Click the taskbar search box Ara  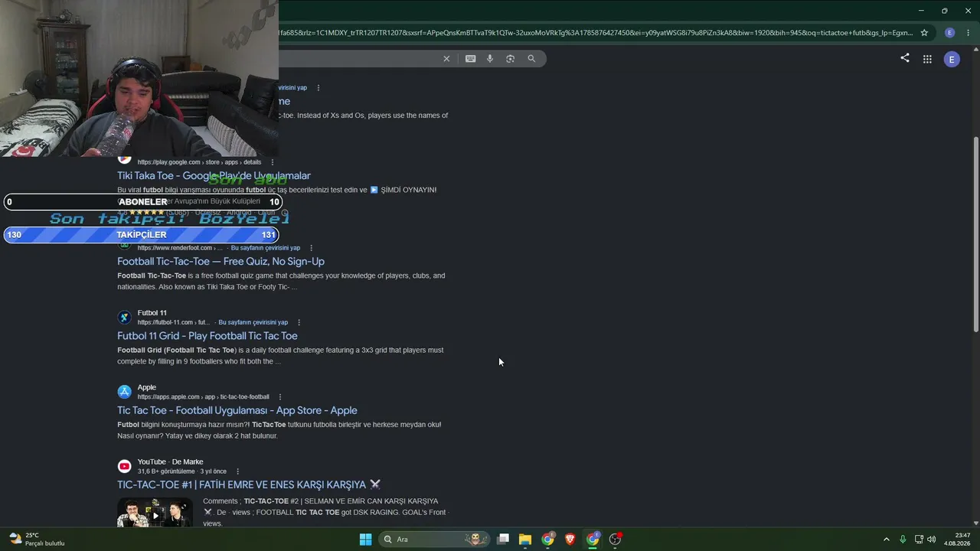click(434, 540)
